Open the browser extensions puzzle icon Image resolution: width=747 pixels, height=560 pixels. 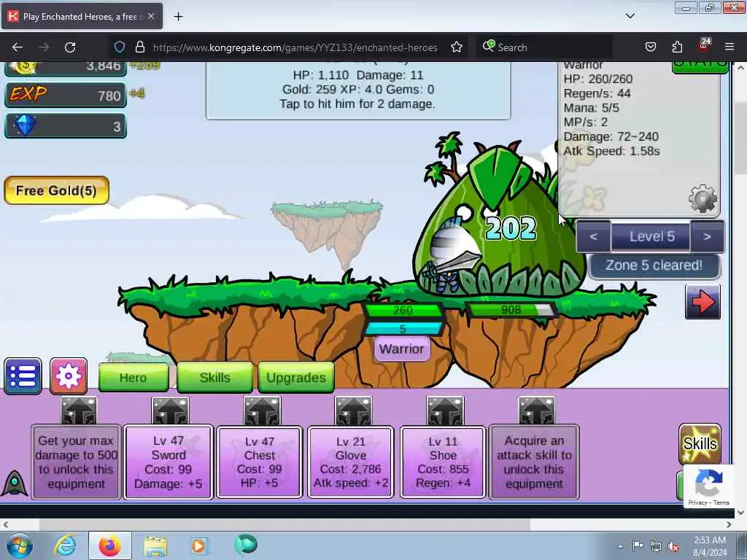[677, 47]
